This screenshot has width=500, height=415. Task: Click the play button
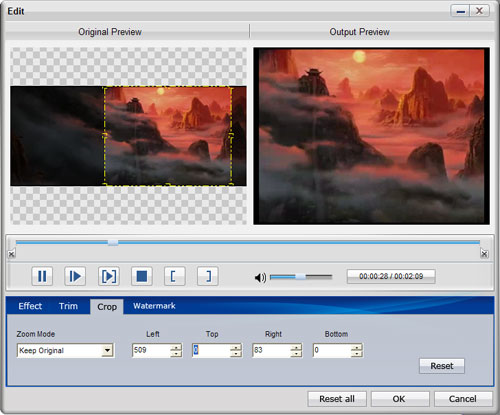tap(75, 276)
